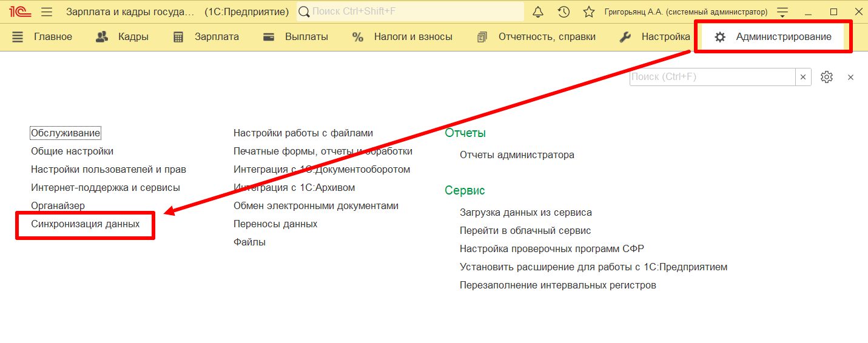Open Общие настройки link
The width and height of the screenshot is (868, 343).
tap(72, 151)
